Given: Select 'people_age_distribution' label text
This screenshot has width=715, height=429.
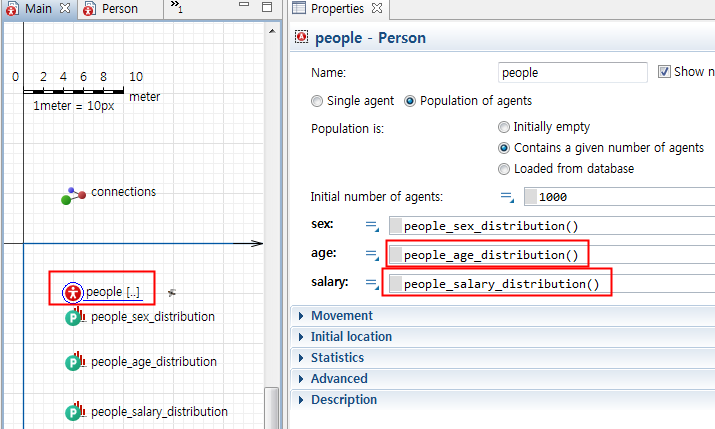Looking at the screenshot, I should [x=154, y=362].
